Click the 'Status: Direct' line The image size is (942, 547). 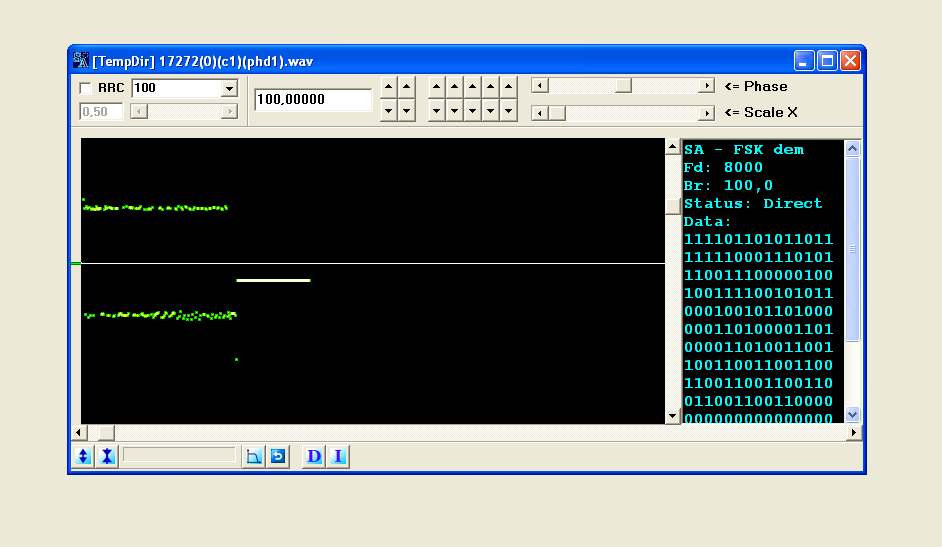tap(753, 204)
